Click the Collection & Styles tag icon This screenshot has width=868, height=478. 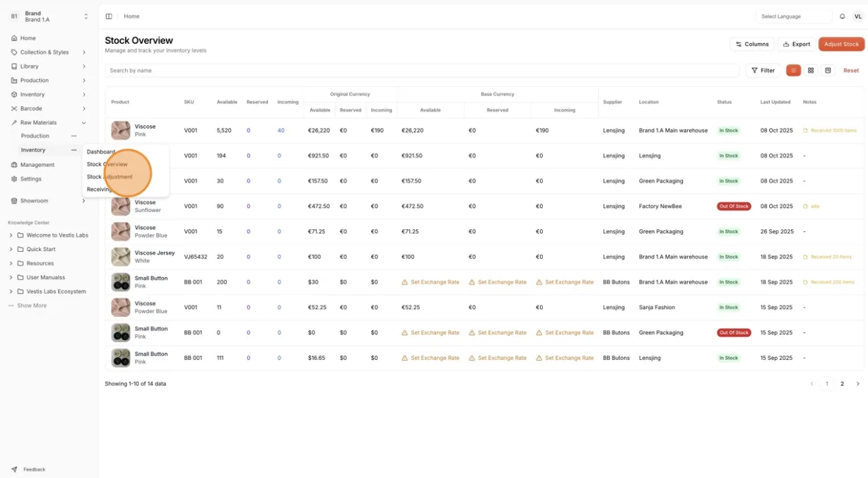tap(14, 52)
